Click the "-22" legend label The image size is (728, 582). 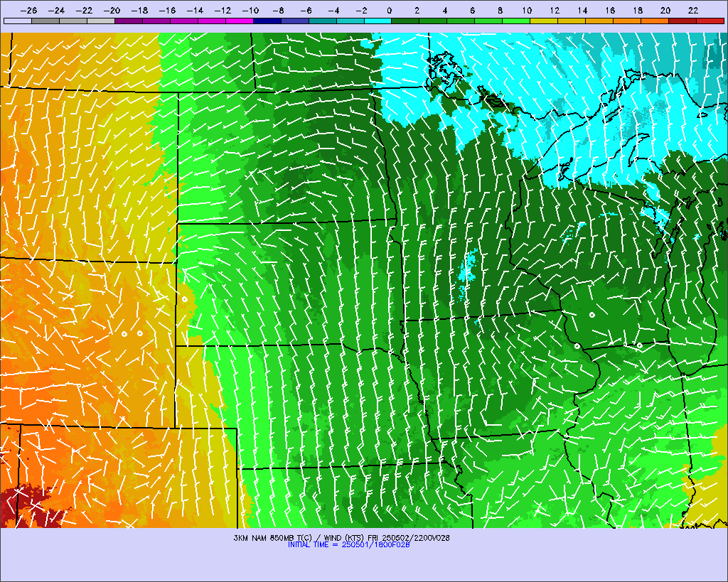pyautogui.click(x=84, y=11)
